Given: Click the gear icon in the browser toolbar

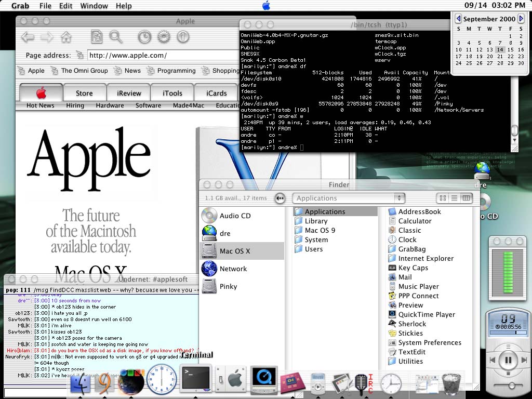Looking at the screenshot, I should [163, 37].
